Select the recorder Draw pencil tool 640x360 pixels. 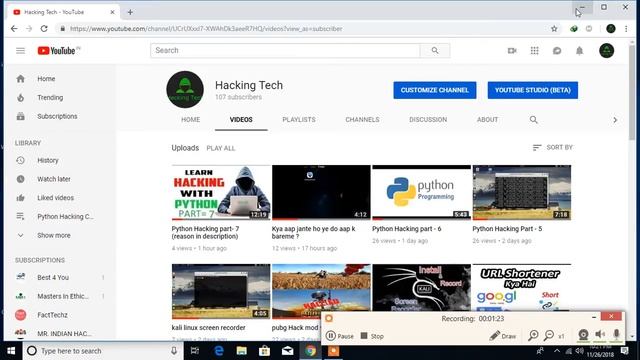(503, 336)
